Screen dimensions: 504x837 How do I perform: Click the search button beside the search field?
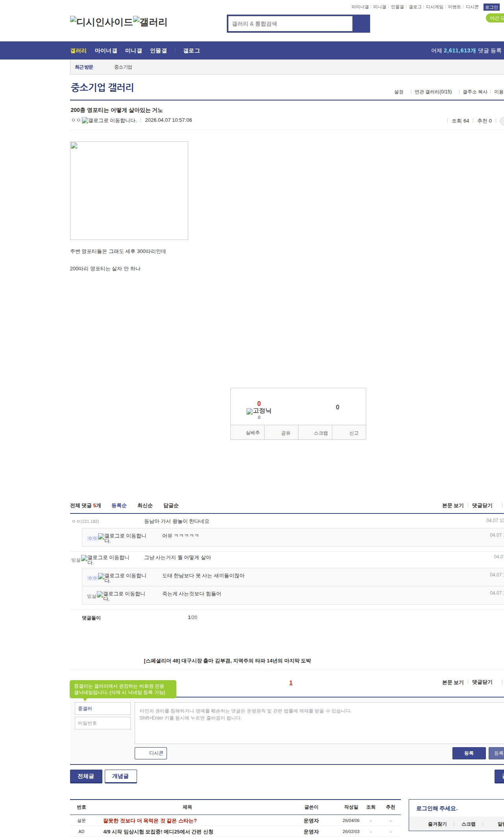(361, 24)
